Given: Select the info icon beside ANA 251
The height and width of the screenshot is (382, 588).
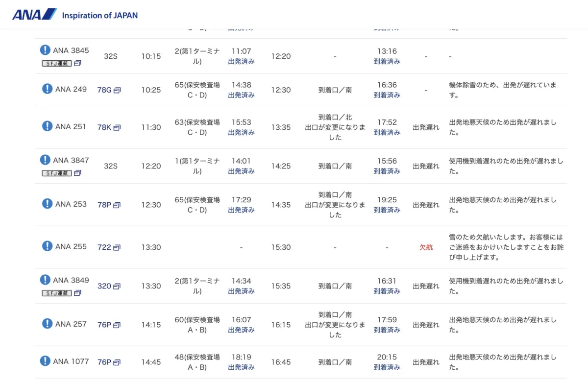Looking at the screenshot, I should click(x=47, y=126).
